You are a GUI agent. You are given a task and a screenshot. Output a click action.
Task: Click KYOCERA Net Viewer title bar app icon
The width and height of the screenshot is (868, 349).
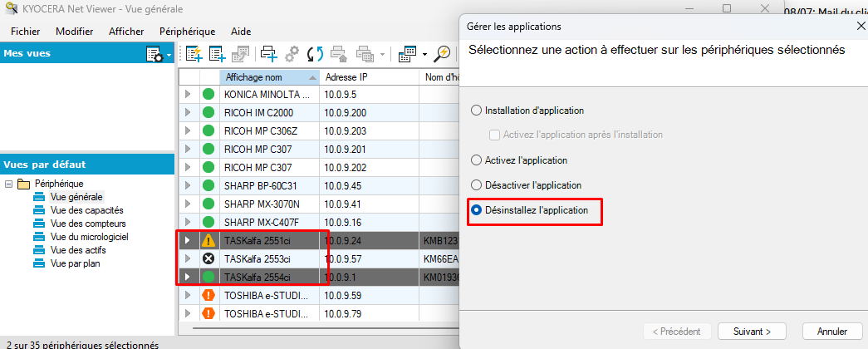coord(10,7)
